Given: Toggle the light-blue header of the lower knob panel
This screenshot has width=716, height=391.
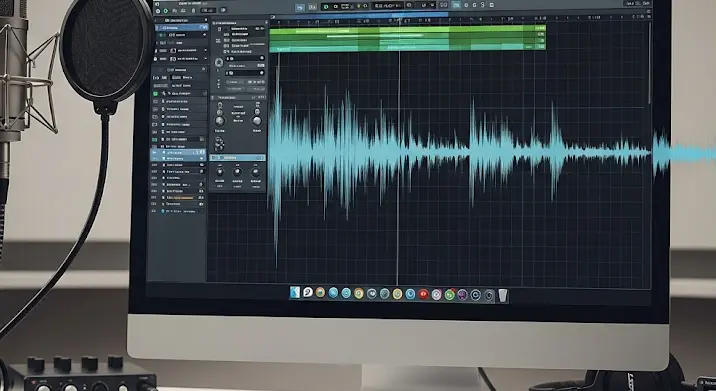Looking at the screenshot, I should click(x=237, y=158).
